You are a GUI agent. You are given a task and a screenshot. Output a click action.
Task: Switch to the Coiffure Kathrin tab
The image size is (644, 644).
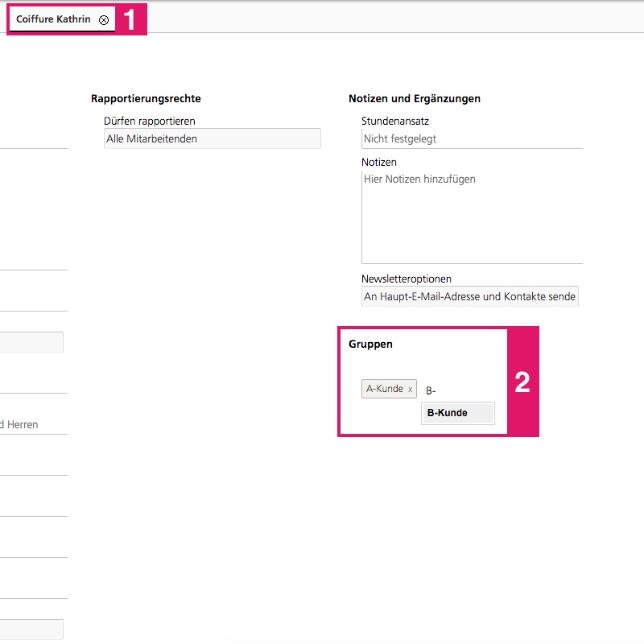pos(53,19)
